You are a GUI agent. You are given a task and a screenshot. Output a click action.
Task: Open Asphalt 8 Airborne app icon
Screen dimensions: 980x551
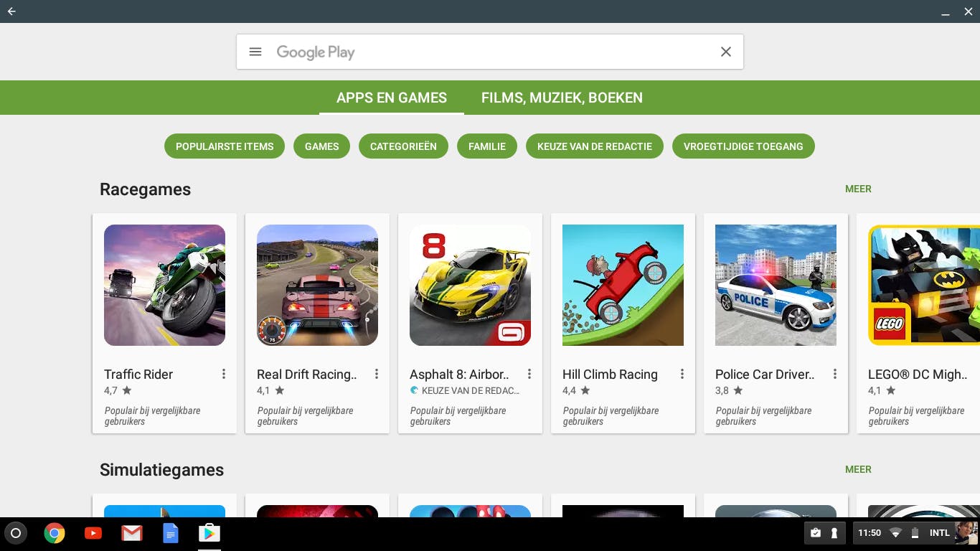(x=470, y=285)
